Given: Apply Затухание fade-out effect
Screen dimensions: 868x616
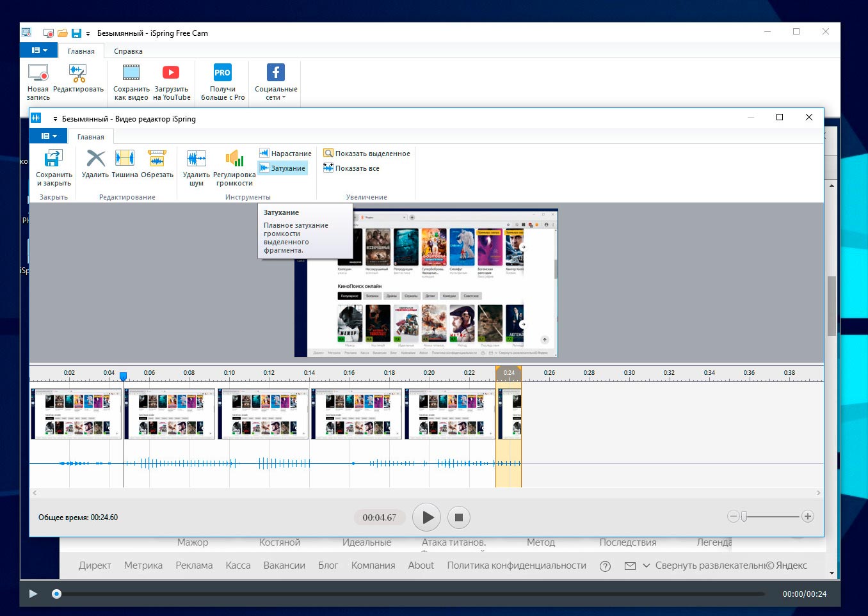Looking at the screenshot, I should 282,168.
